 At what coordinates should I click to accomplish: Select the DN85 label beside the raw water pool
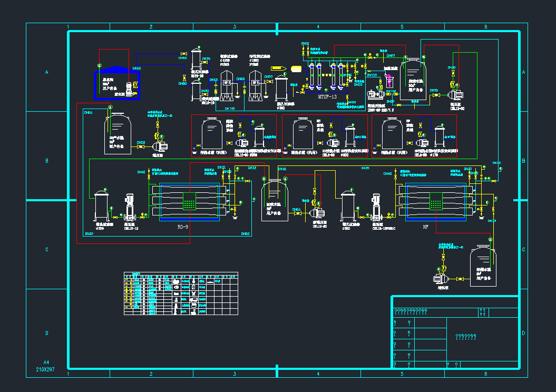point(136,68)
